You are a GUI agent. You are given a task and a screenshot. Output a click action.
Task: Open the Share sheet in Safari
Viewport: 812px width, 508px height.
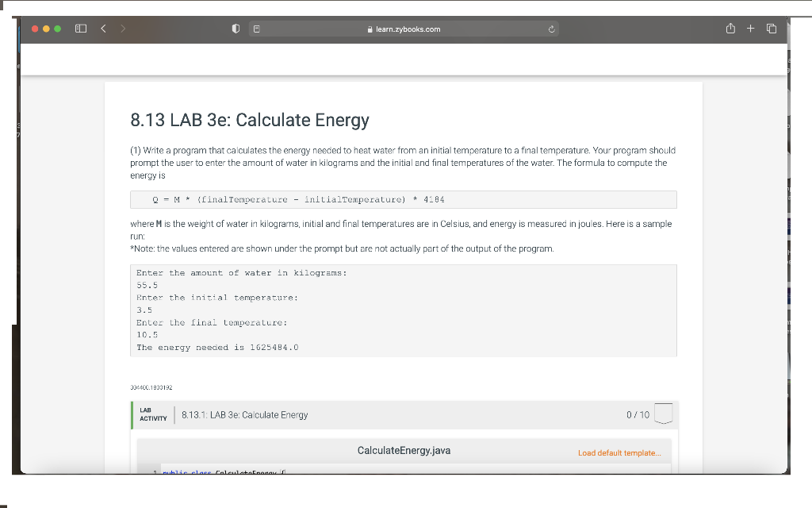point(730,28)
